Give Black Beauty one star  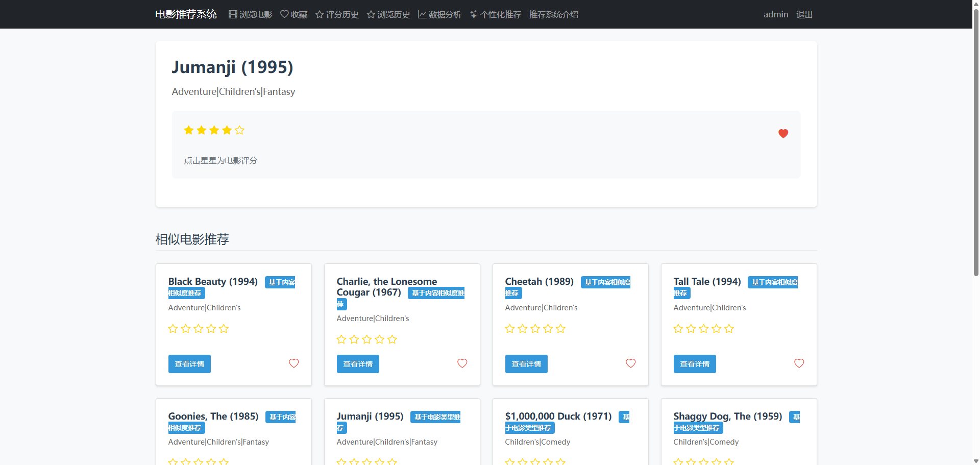tap(173, 329)
